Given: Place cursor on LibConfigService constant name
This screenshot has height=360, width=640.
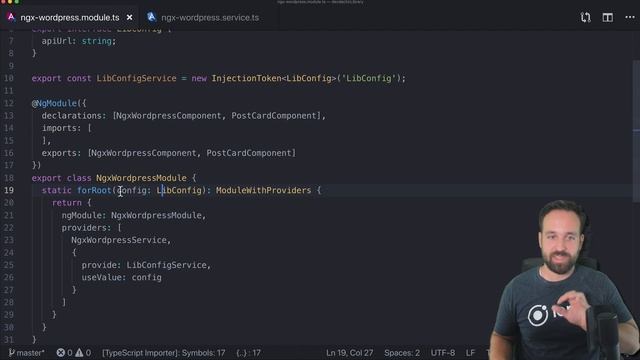Looking at the screenshot, I should pos(136,78).
